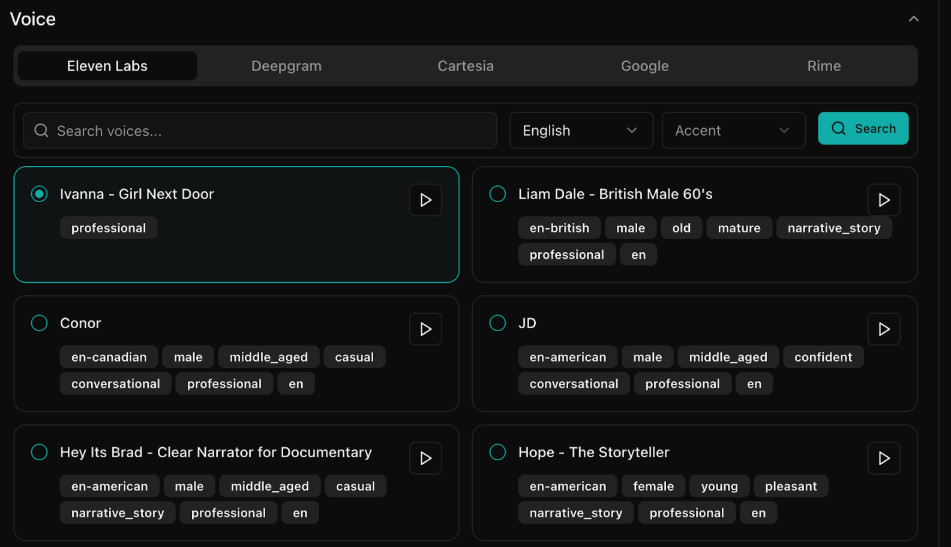Image resolution: width=951 pixels, height=547 pixels.
Task: Click the old tag on Liam Dale
Action: click(681, 228)
